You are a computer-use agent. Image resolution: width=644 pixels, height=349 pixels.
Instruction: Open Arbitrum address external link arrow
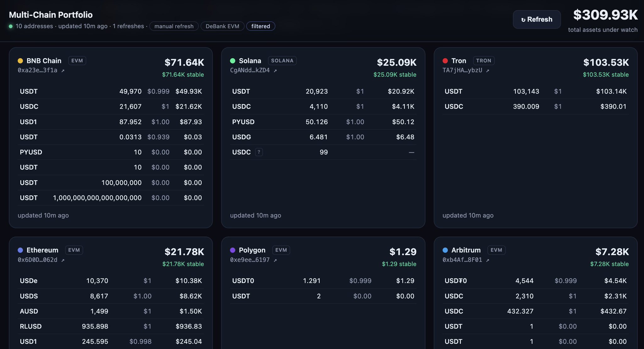click(x=488, y=260)
